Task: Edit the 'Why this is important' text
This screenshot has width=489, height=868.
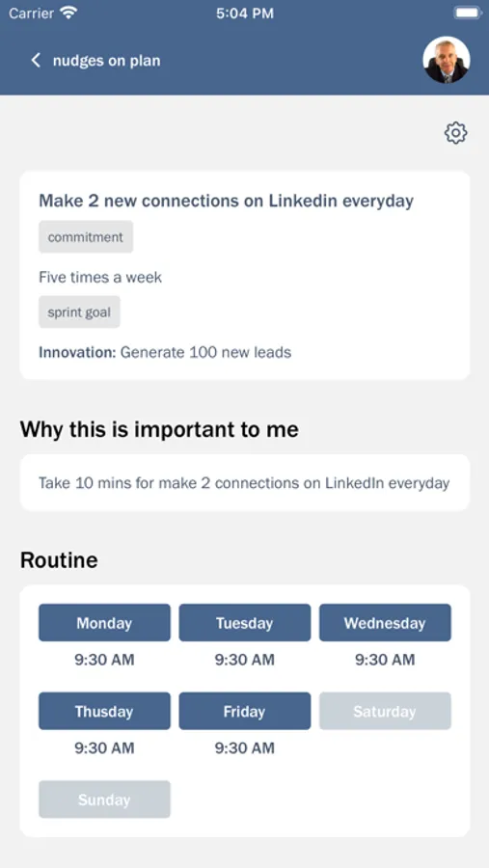Action: tap(245, 483)
